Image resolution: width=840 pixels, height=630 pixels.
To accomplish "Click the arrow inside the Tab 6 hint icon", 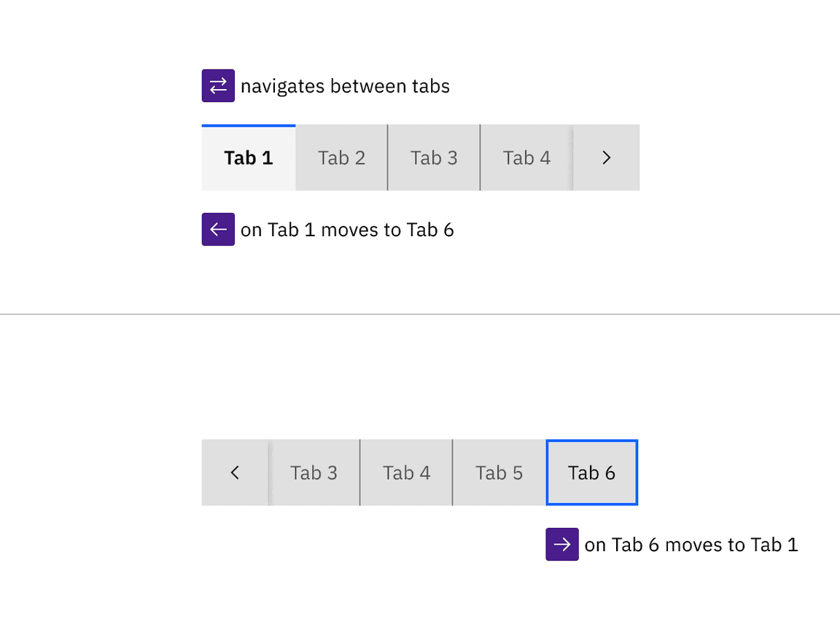I will [561, 544].
